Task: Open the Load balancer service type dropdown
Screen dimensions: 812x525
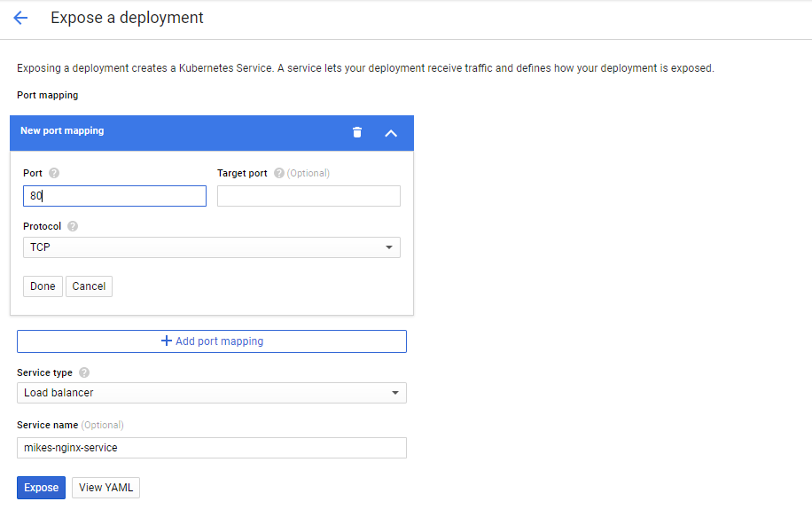Action: pos(212,393)
